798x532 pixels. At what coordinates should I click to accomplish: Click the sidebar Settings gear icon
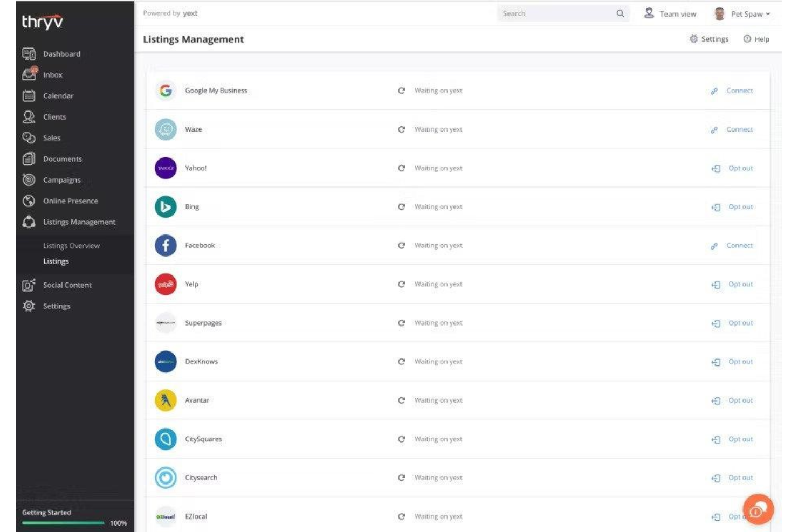(29, 306)
